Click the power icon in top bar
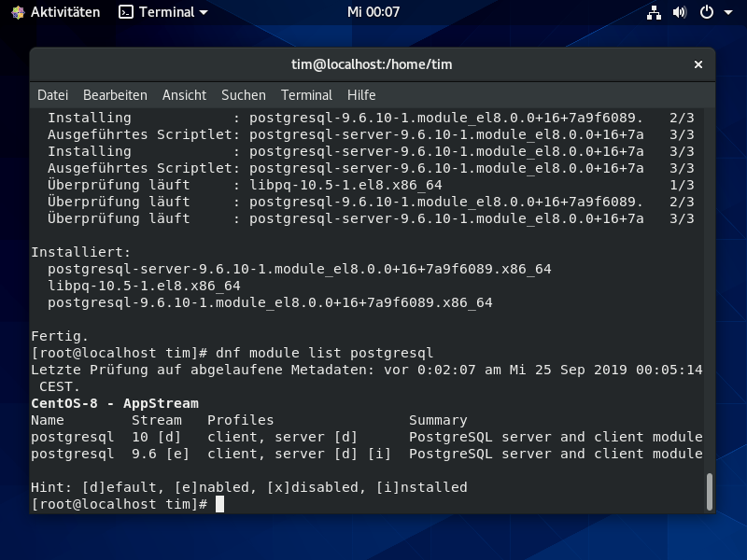747x560 pixels. (x=707, y=12)
